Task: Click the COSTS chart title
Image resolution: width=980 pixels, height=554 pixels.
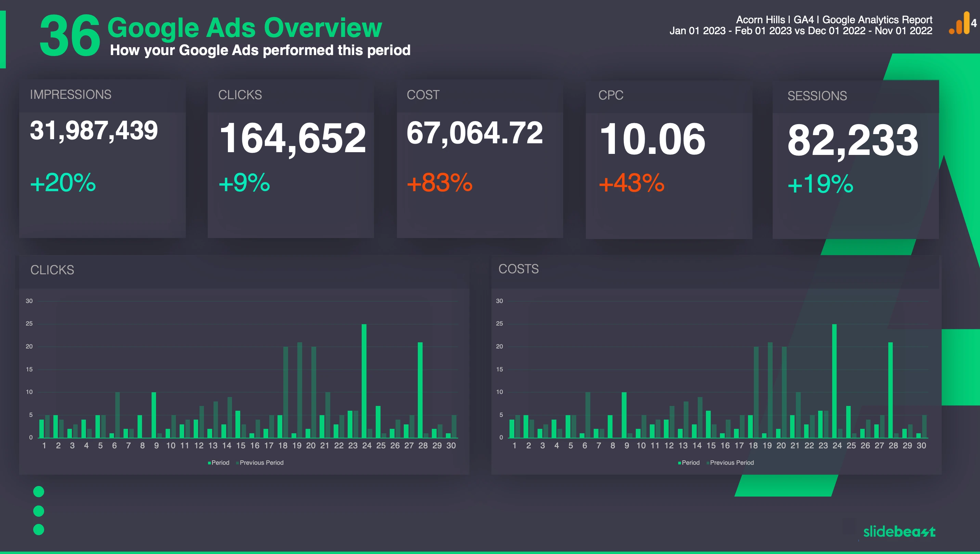Action: [x=518, y=269]
